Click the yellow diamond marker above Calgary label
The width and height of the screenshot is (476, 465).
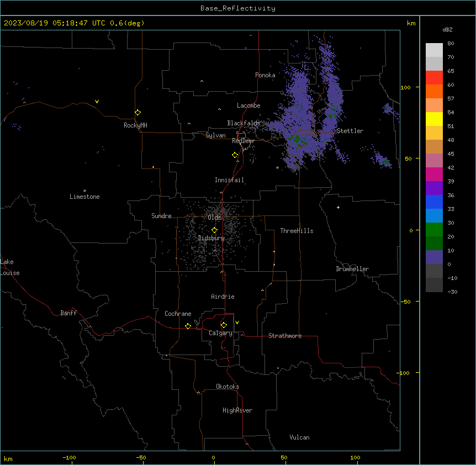click(x=224, y=325)
